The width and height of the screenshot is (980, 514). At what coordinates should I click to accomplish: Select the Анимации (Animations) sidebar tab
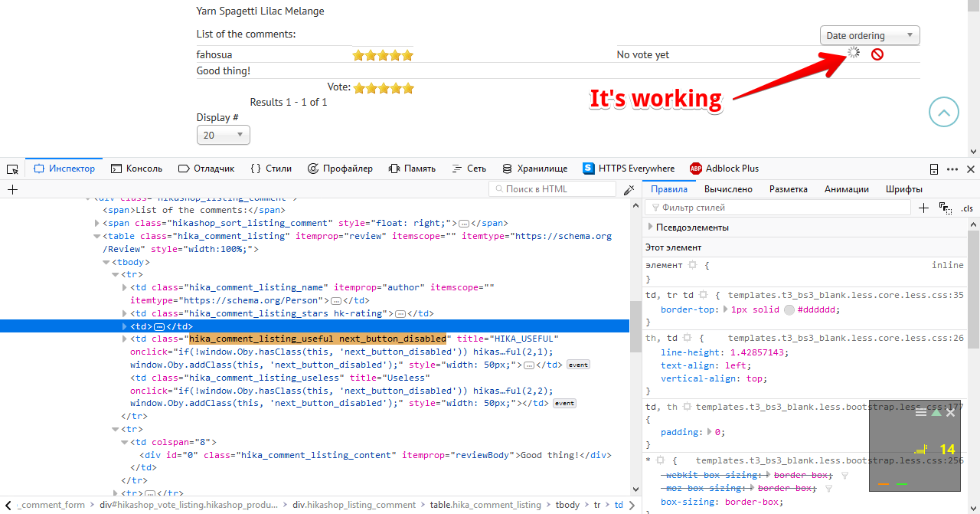pyautogui.click(x=846, y=189)
